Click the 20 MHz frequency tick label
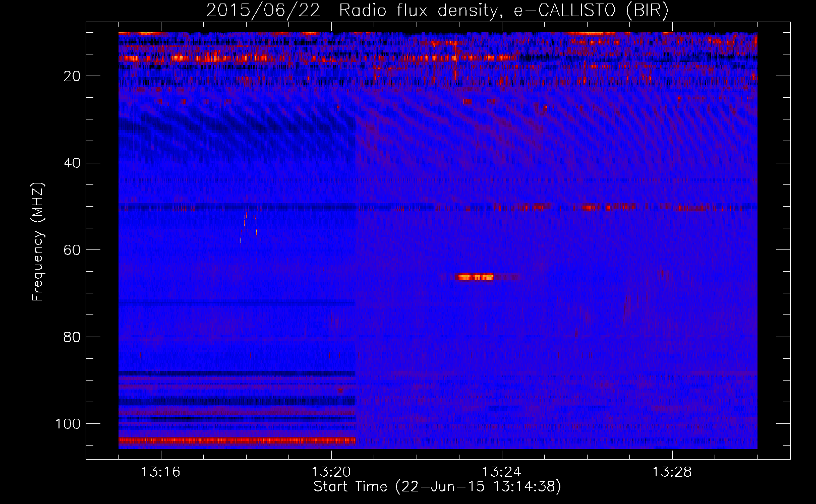Image resolution: width=816 pixels, height=504 pixels. (x=72, y=76)
